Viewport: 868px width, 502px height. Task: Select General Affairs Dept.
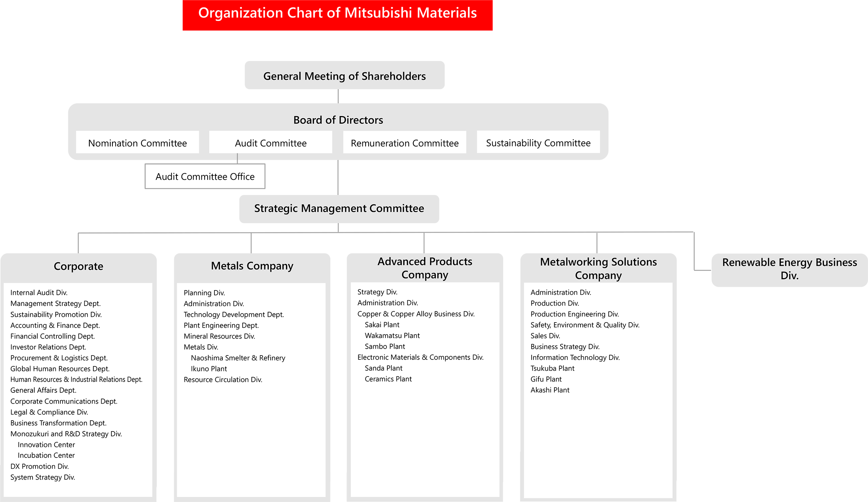[43, 390]
